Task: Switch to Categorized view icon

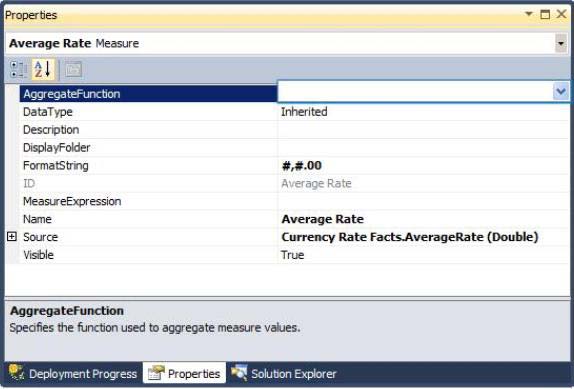Action: [x=18, y=70]
